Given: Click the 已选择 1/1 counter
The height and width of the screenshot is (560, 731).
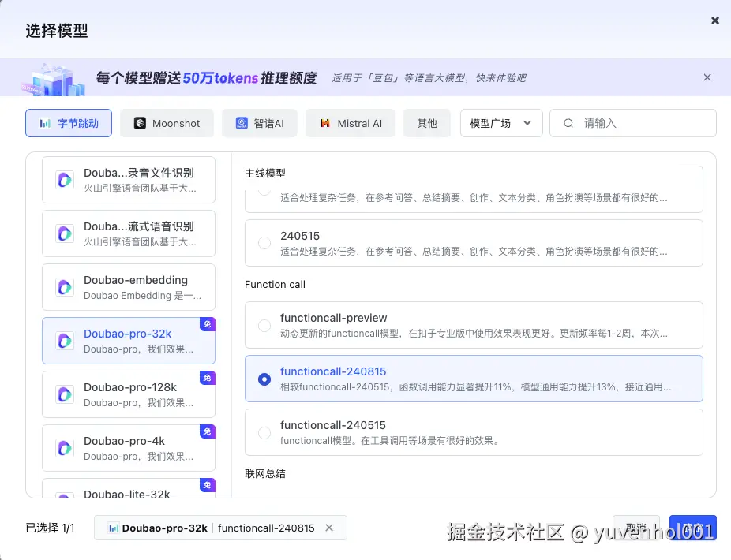Looking at the screenshot, I should click(x=50, y=528).
